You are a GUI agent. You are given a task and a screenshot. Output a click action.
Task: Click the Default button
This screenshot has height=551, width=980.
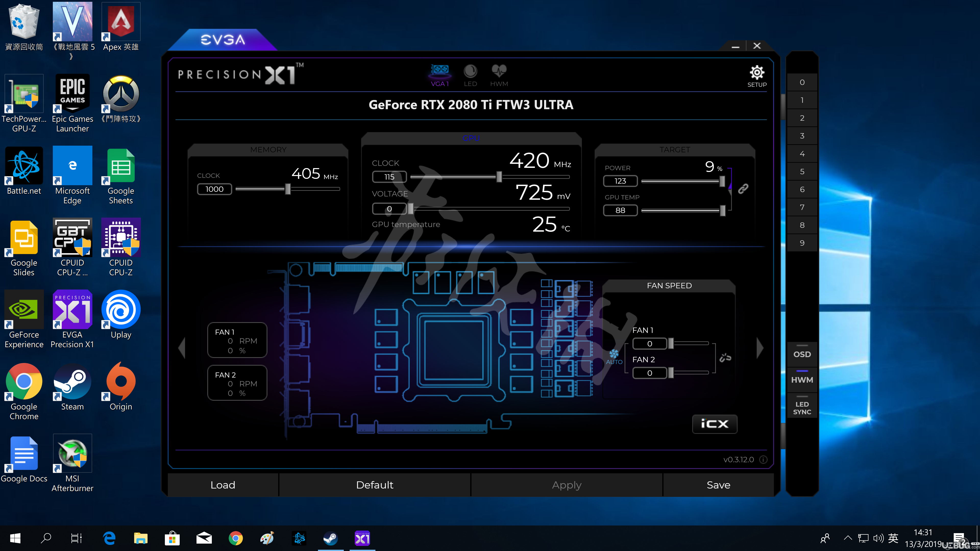coord(375,485)
